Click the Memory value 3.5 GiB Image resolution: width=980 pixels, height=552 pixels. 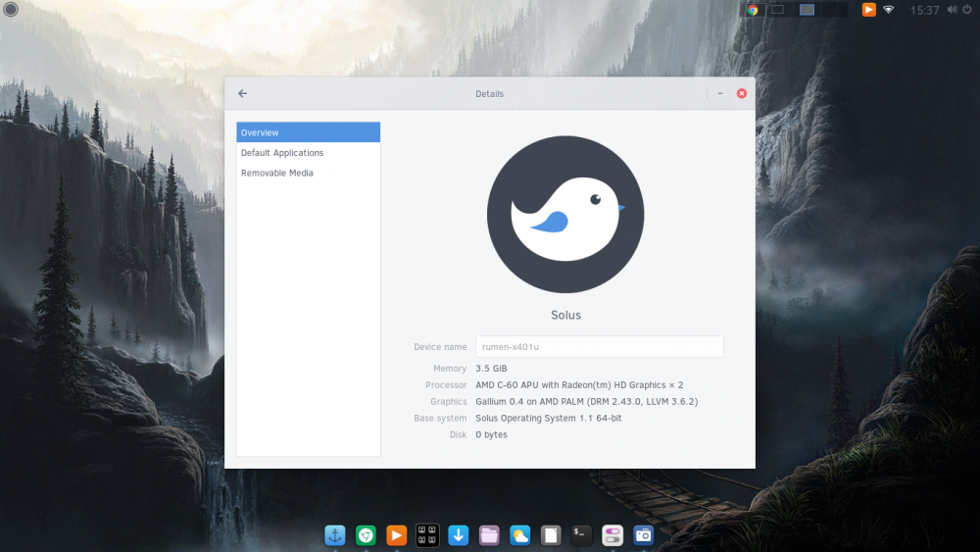[491, 369]
